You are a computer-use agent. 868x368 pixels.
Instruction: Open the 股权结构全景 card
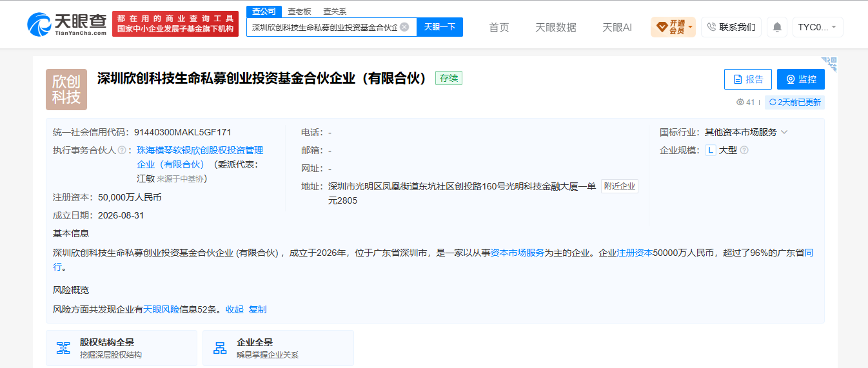[x=121, y=348]
